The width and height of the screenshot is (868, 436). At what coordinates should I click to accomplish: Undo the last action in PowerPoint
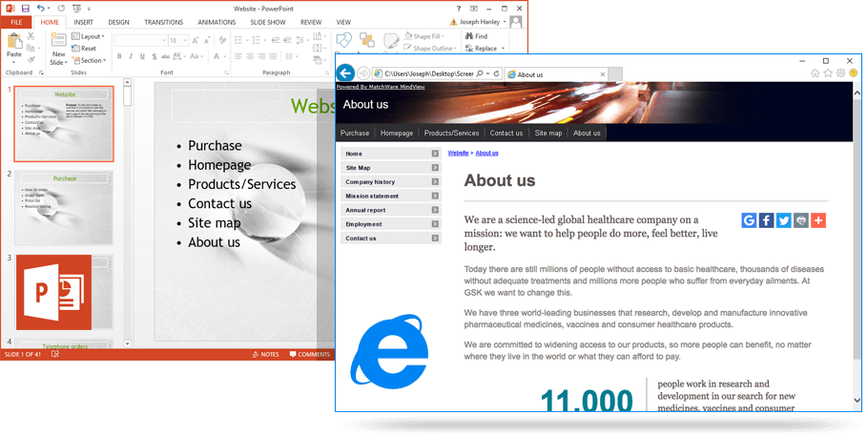(x=40, y=9)
